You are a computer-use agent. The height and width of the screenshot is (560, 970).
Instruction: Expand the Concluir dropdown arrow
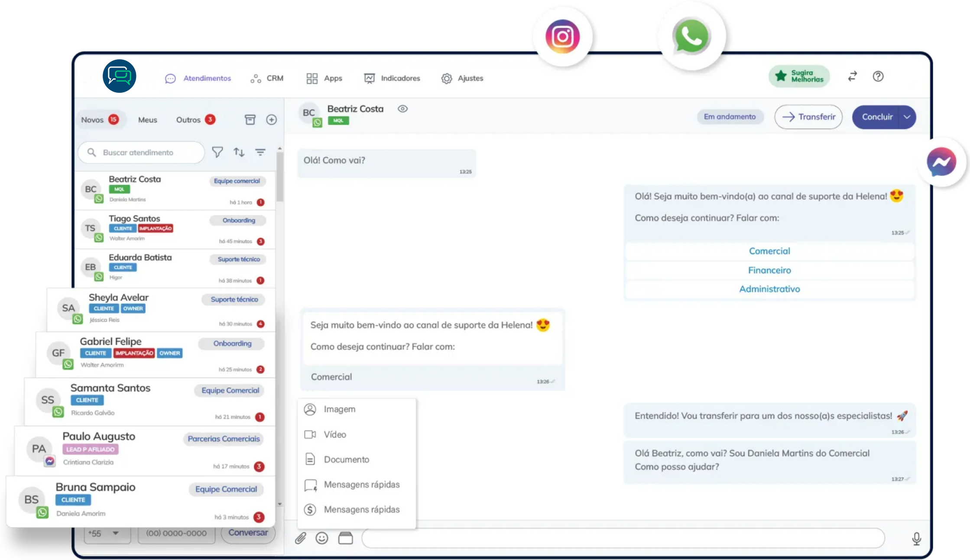[907, 117]
